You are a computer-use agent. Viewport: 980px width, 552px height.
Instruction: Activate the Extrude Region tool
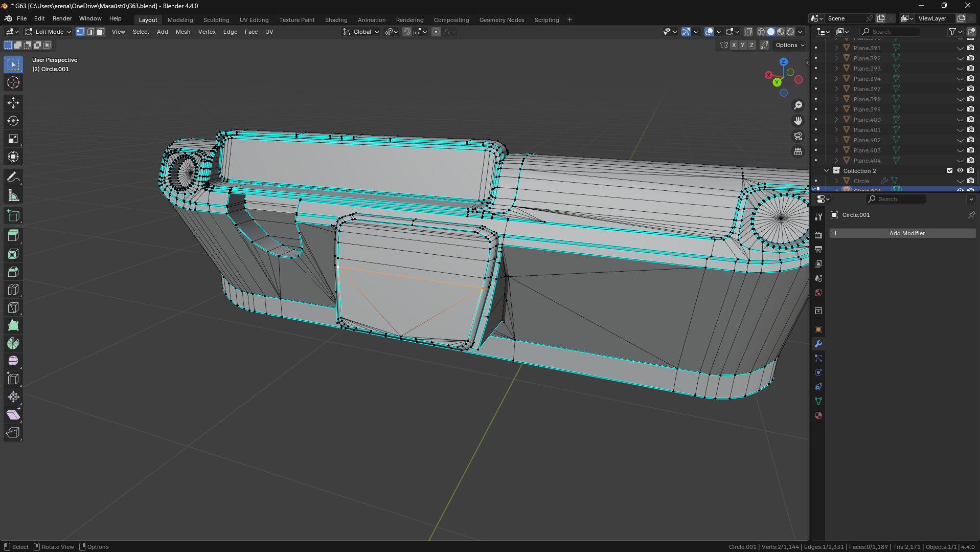click(x=13, y=236)
